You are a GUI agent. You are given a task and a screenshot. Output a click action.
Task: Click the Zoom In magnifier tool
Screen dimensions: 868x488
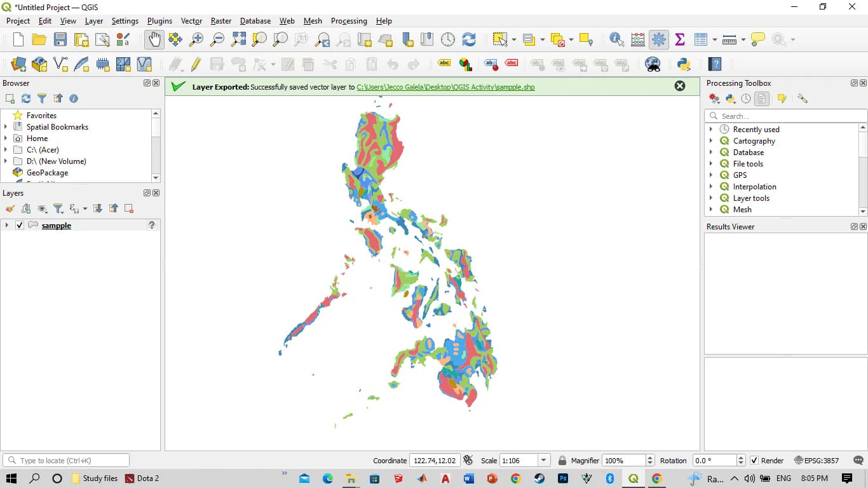[x=196, y=39]
